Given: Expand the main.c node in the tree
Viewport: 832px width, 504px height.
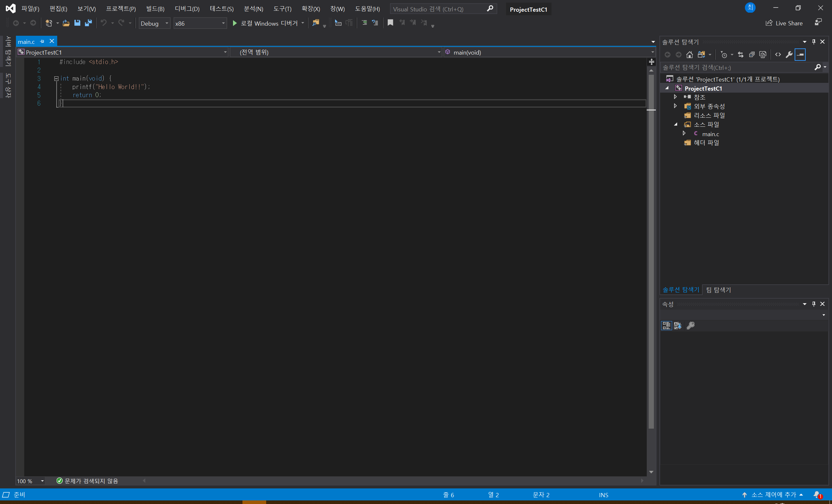Looking at the screenshot, I should point(684,134).
